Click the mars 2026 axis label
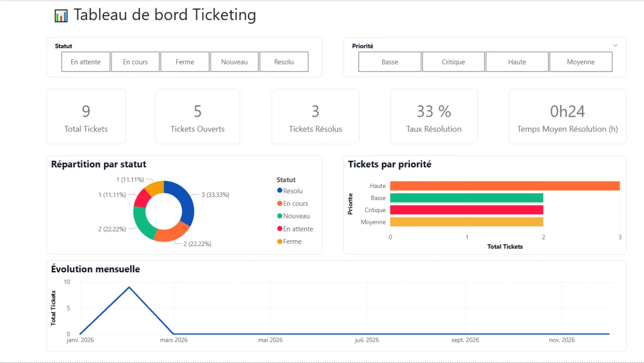This screenshot has width=644, height=363. tap(174, 340)
